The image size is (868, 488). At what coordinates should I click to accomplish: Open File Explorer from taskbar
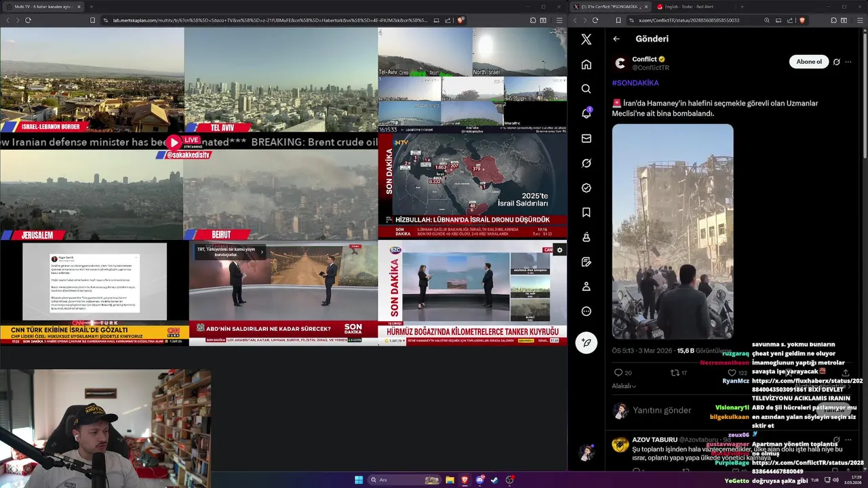tap(450, 480)
